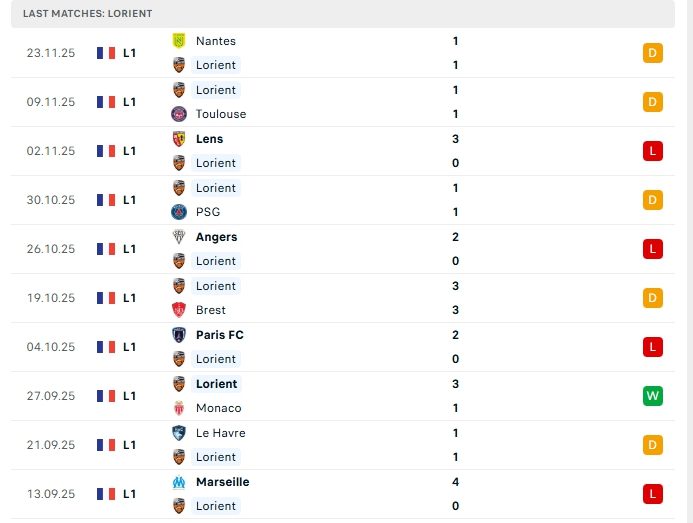Select the Lens team crest

[179, 139]
